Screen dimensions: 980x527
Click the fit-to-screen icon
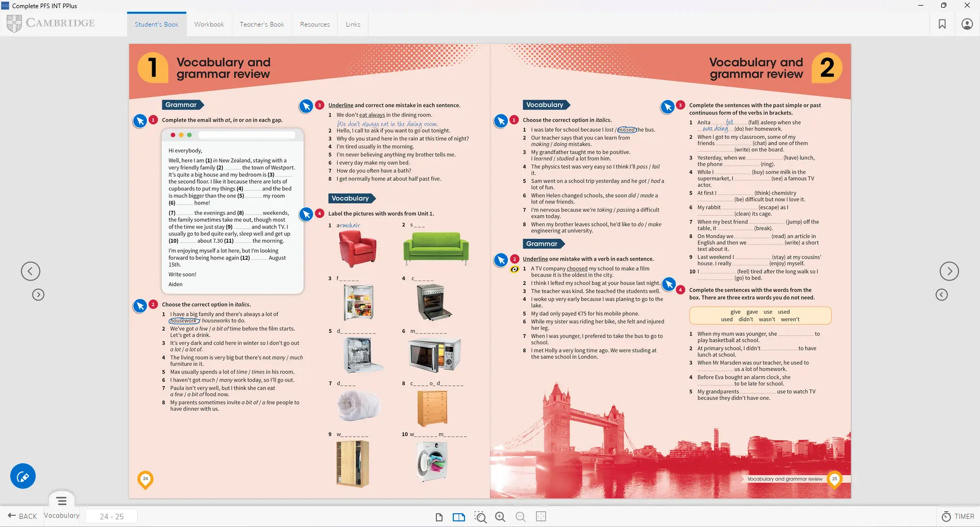[x=541, y=517]
